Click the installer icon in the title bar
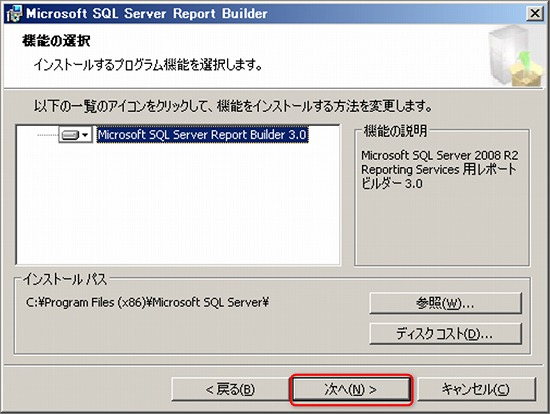This screenshot has width=550, height=414. pyautogui.click(x=14, y=14)
